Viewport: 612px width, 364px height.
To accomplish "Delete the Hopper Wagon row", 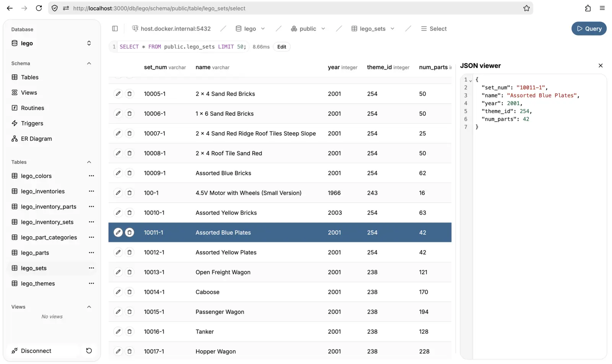I will tap(129, 351).
